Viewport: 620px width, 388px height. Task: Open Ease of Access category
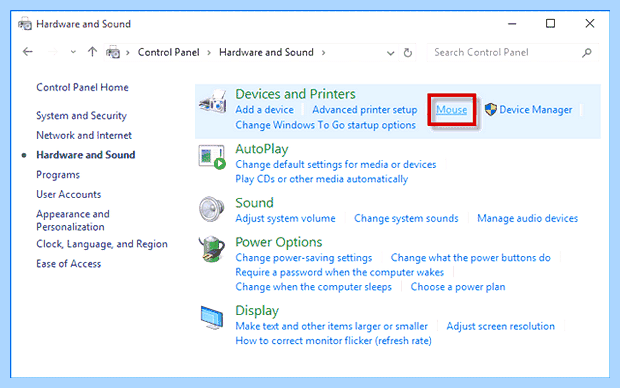click(x=69, y=264)
